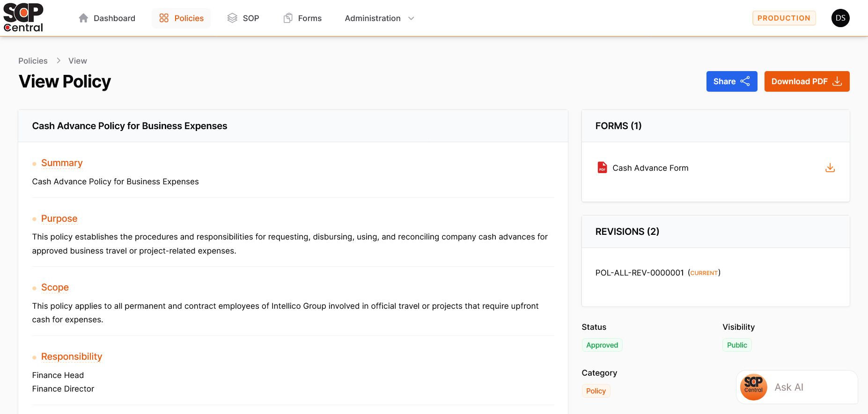The width and height of the screenshot is (868, 414).
Task: Click the PRODUCTION environment badge
Action: point(784,18)
